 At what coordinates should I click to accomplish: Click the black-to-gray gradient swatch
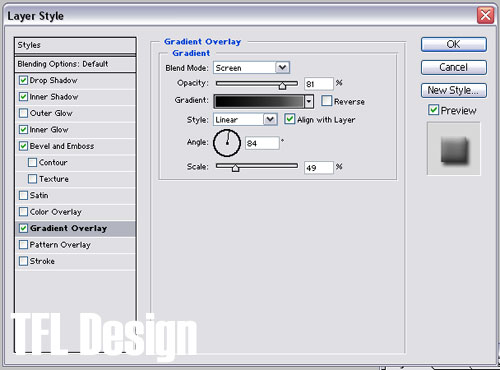click(x=259, y=102)
